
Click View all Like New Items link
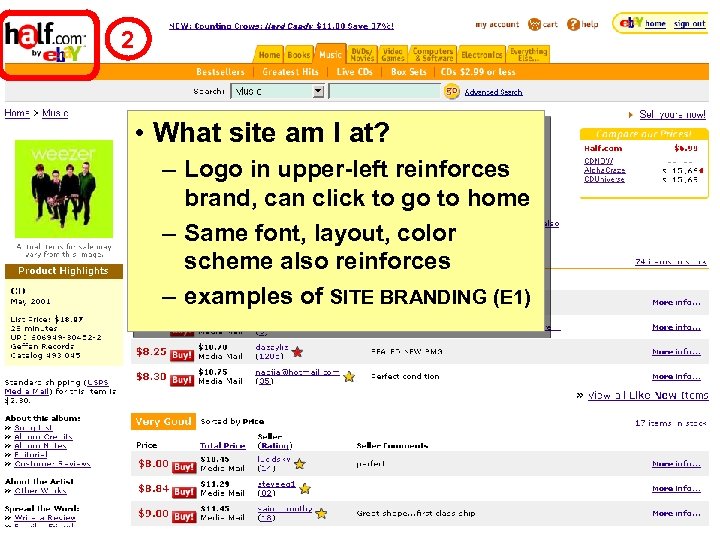coord(648,395)
